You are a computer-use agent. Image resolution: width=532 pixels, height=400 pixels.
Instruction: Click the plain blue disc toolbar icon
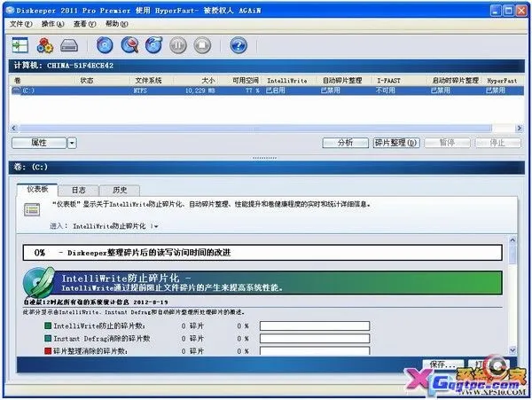tap(105, 45)
